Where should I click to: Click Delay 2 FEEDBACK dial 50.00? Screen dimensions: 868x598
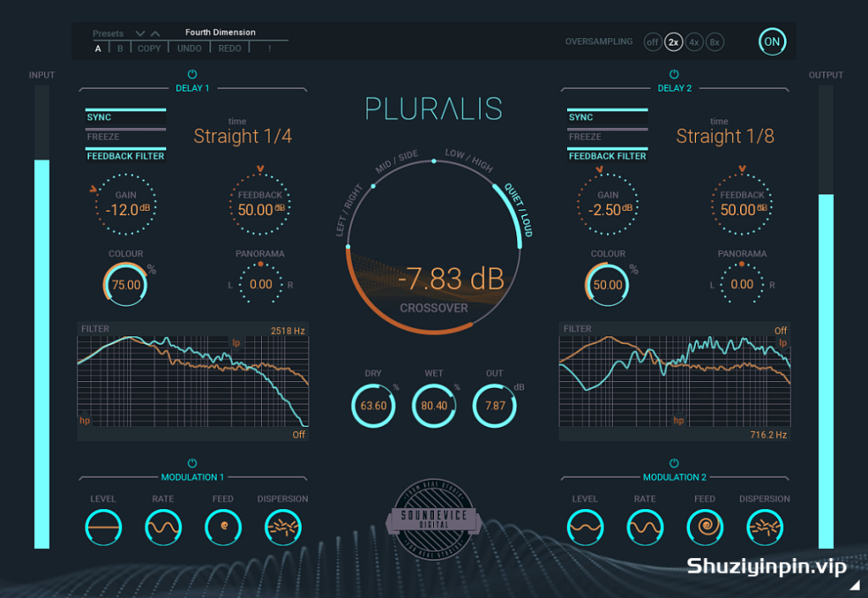(742, 205)
